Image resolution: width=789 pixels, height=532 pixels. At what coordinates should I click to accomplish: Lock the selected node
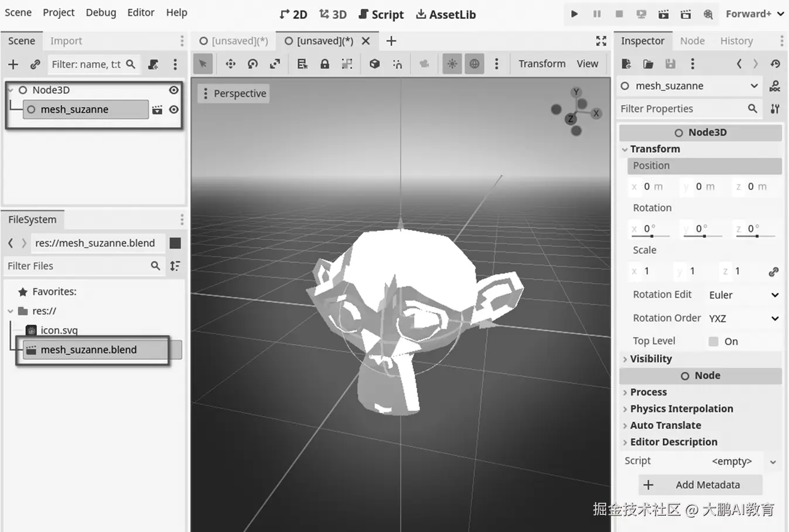(x=325, y=64)
